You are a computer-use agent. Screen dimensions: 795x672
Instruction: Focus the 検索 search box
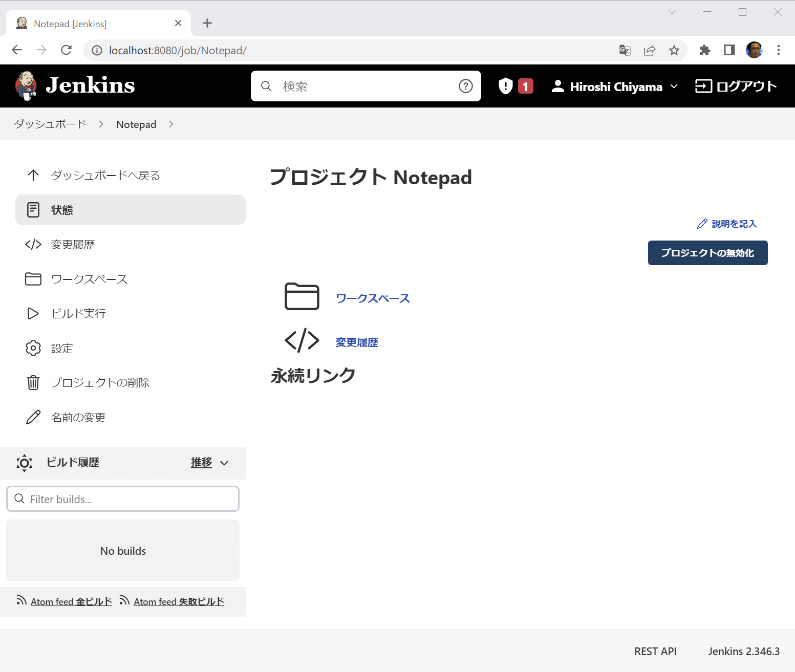tap(366, 86)
